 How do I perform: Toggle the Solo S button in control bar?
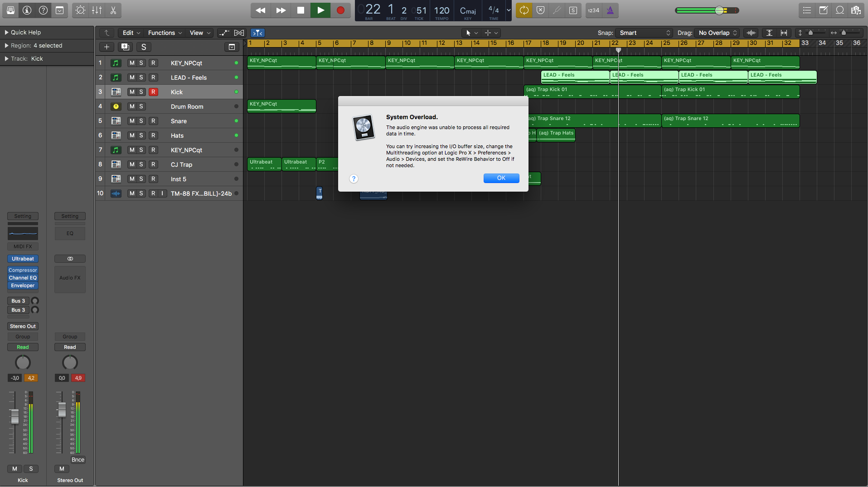tap(573, 10)
